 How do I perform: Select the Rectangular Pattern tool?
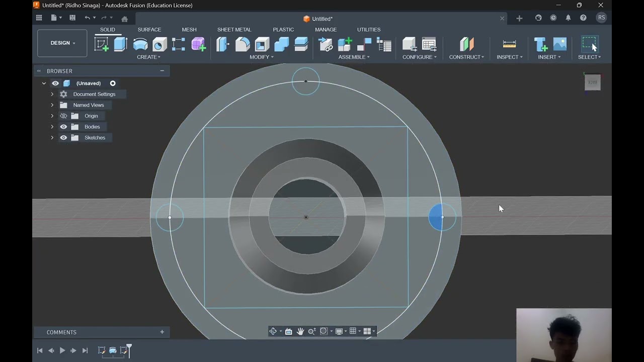tap(179, 44)
